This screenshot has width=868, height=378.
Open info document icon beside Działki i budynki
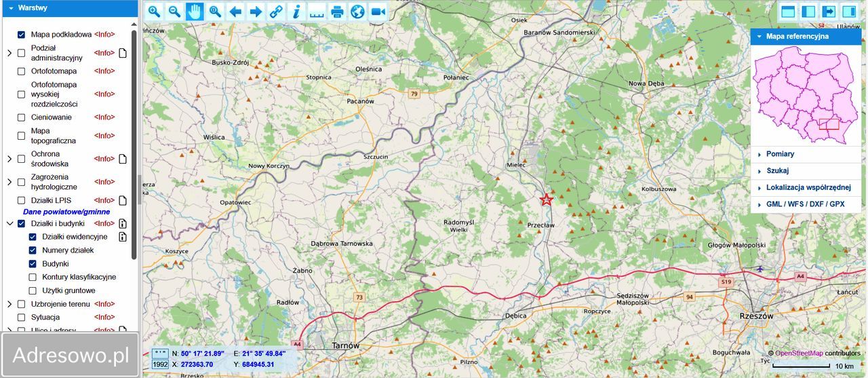pyautogui.click(x=123, y=223)
